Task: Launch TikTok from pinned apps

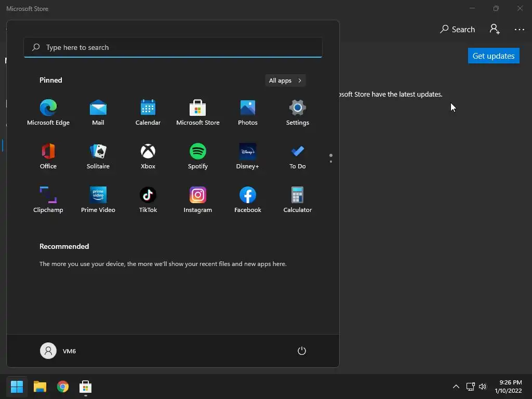Action: pyautogui.click(x=148, y=200)
